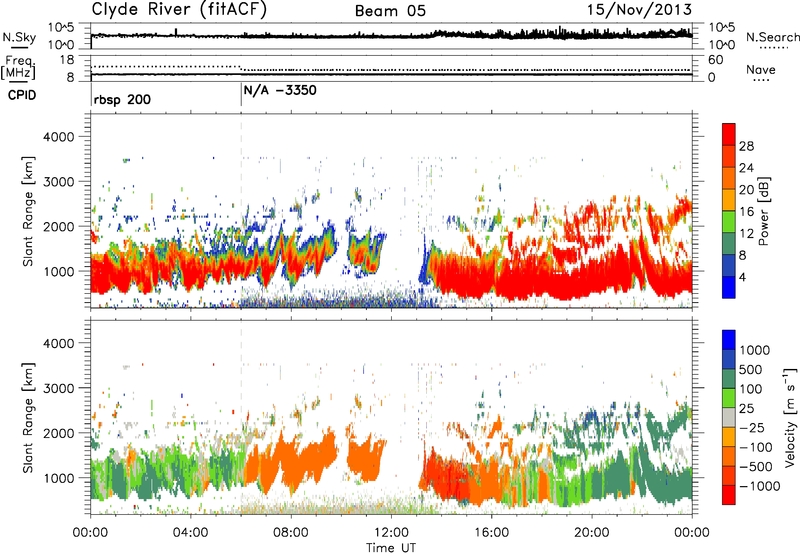
Task: Click the "N/A -3350" CPID marker text
Action: pos(280,90)
